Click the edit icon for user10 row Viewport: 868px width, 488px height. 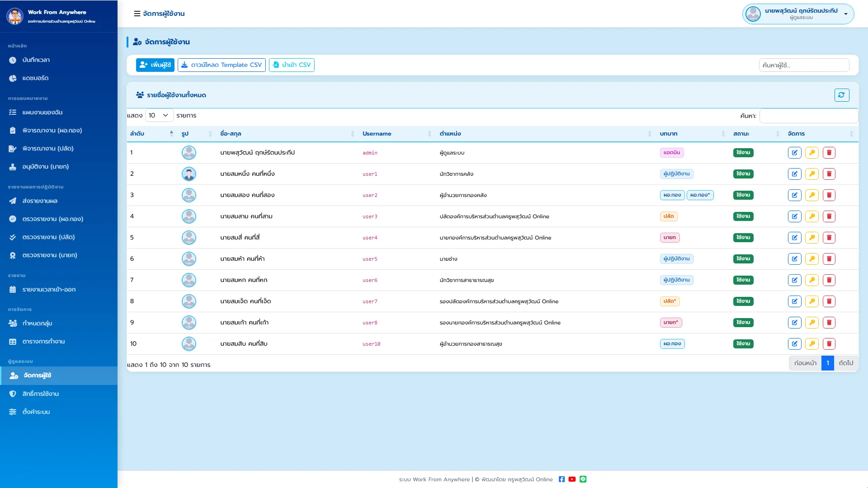click(x=794, y=344)
